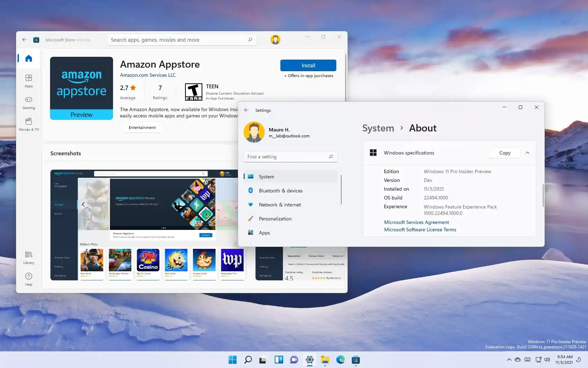This screenshot has width=588, height=368.
Task: Open the Entertainment category tag
Action: point(142,127)
